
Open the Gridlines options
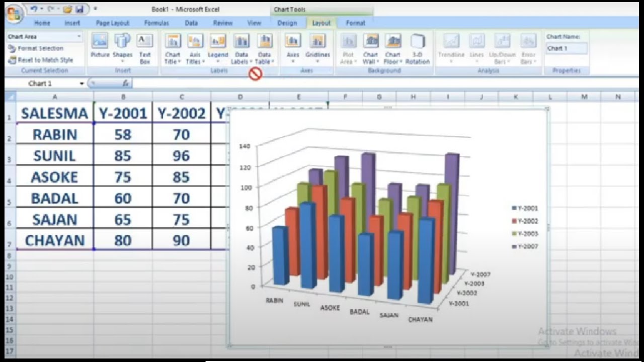[x=317, y=49]
